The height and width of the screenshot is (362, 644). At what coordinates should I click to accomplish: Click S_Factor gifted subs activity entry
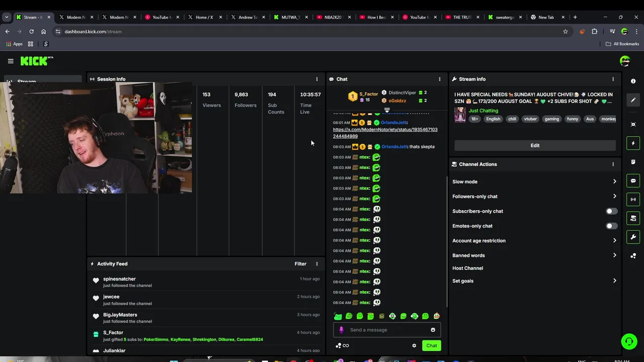(x=206, y=336)
